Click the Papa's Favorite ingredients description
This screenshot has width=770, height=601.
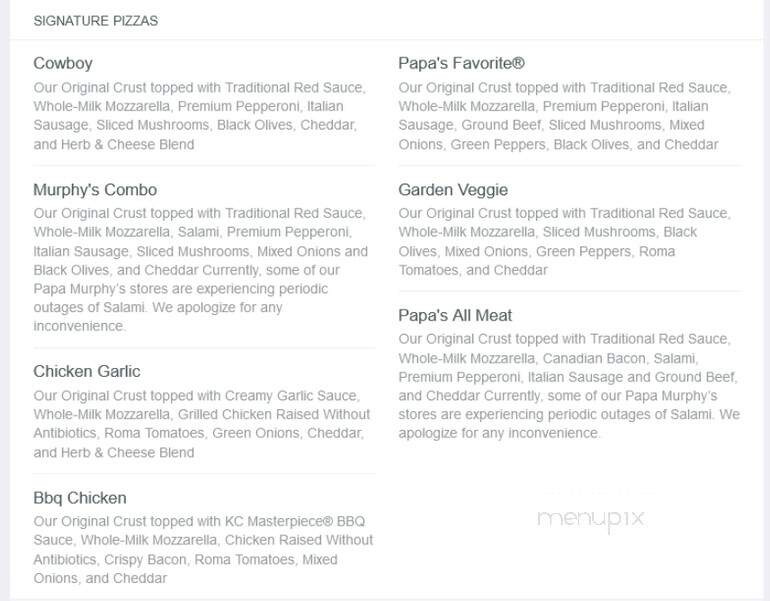pyautogui.click(x=565, y=116)
